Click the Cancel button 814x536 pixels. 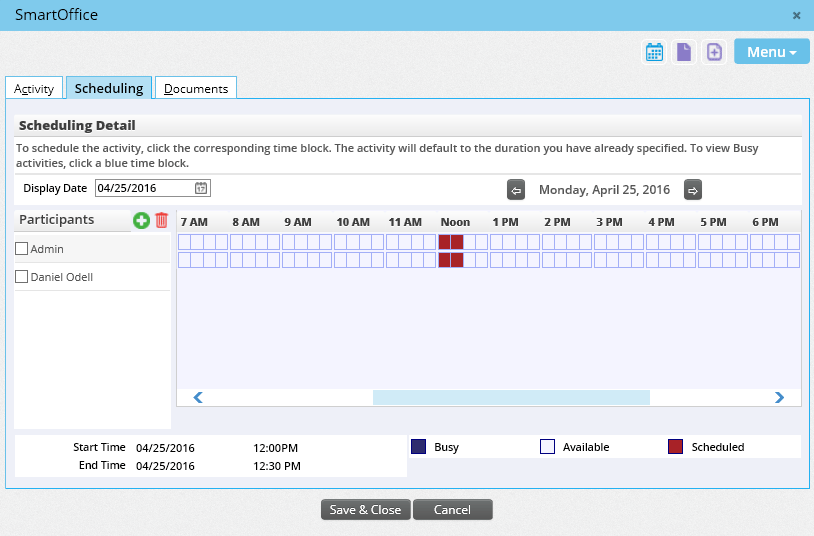[452, 510]
